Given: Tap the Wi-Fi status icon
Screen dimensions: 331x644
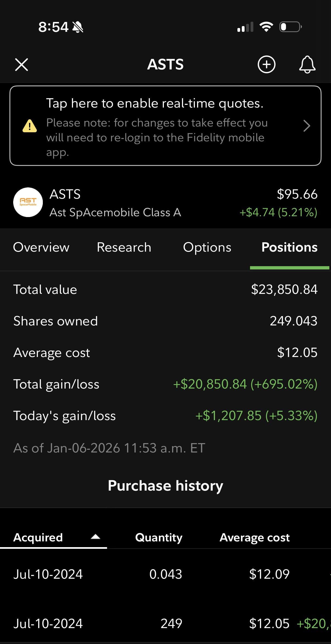Looking at the screenshot, I should pyautogui.click(x=266, y=27).
